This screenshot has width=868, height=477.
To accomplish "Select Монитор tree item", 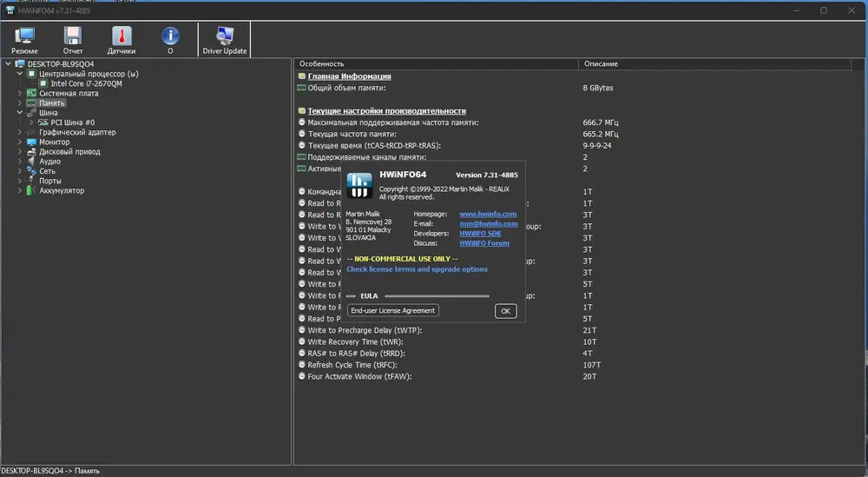I will pyautogui.click(x=54, y=142).
